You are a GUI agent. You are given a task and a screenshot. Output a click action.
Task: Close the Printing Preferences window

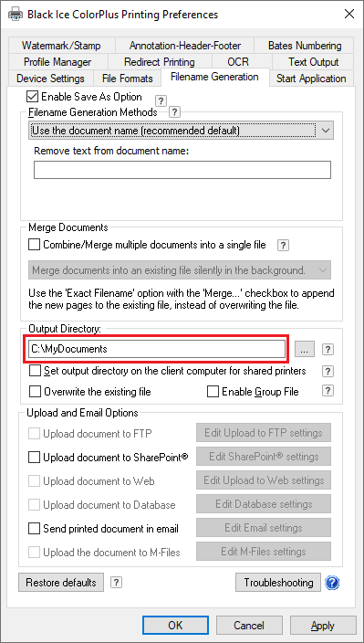[x=349, y=15]
